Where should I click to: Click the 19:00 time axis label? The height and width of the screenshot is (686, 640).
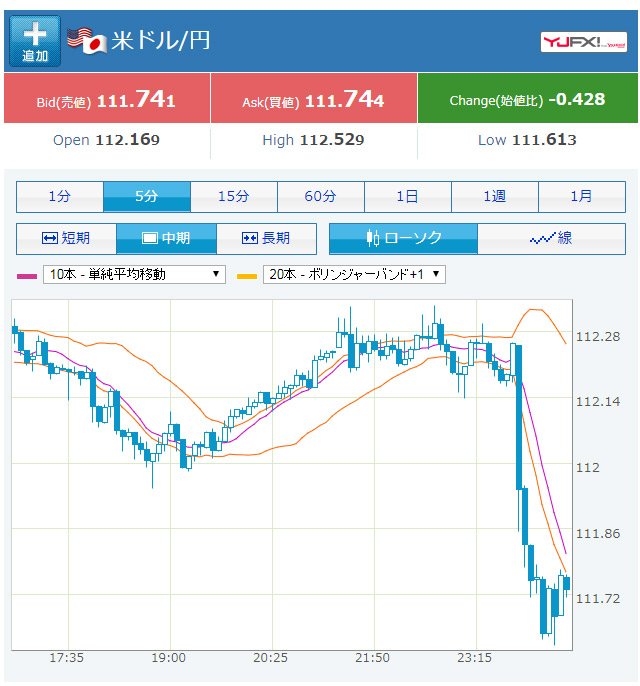point(168,658)
